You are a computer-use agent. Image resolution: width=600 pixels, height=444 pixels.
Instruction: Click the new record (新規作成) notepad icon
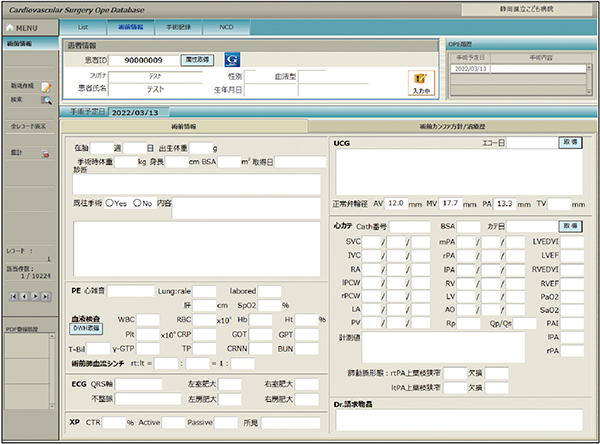point(46,87)
